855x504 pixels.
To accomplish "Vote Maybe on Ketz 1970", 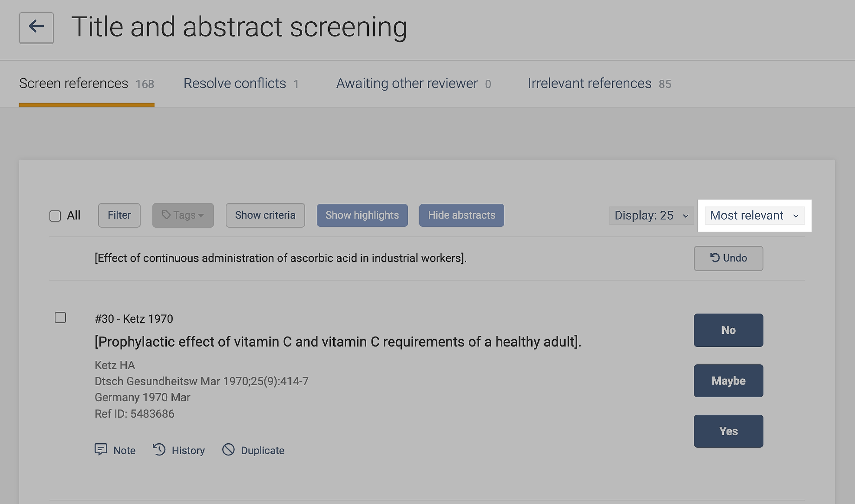I will 728,381.
